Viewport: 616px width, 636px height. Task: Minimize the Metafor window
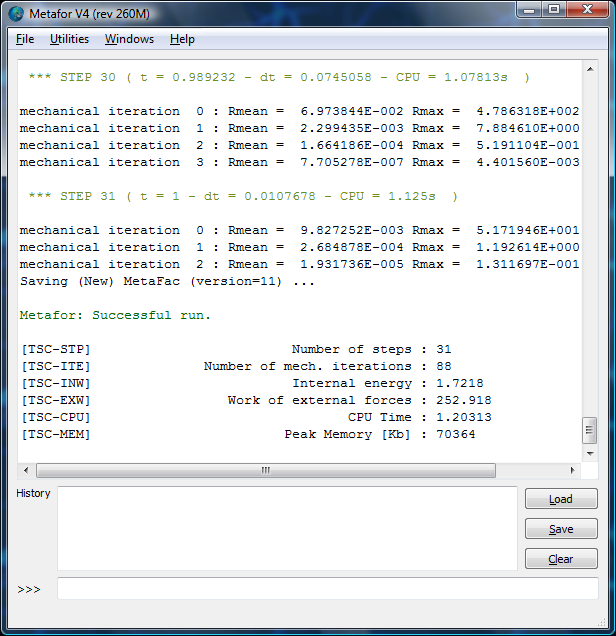[x=529, y=10]
